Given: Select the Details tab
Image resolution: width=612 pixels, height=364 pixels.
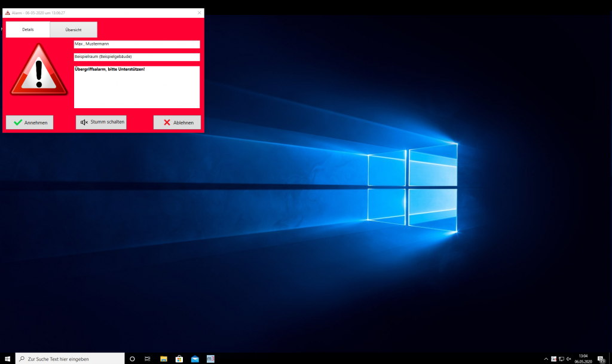Looking at the screenshot, I should (27, 30).
